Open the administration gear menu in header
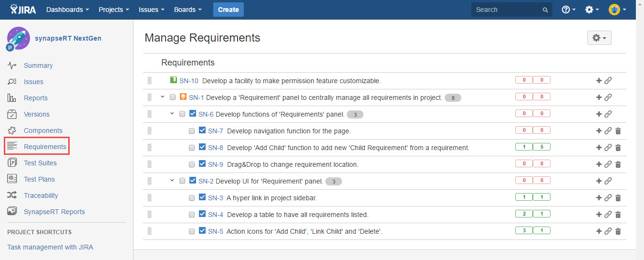 [x=592, y=10]
